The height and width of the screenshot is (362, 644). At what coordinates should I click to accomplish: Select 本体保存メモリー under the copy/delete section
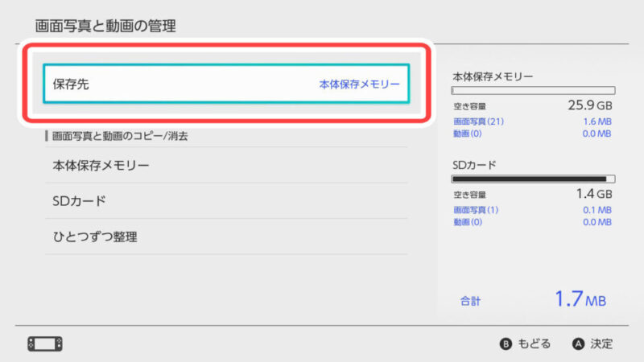101,165
